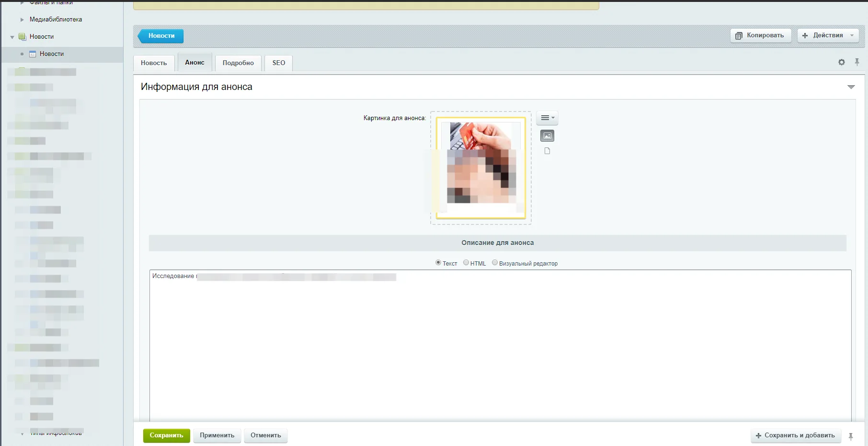
Task: Collapse the Информация для анонса section
Action: 851,87
